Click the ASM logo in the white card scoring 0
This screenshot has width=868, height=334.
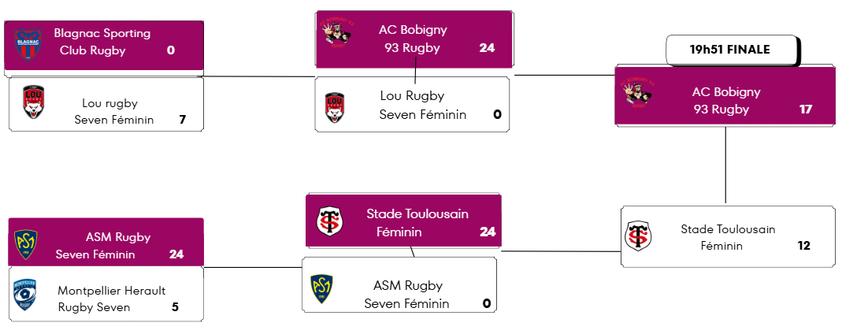[x=321, y=289]
